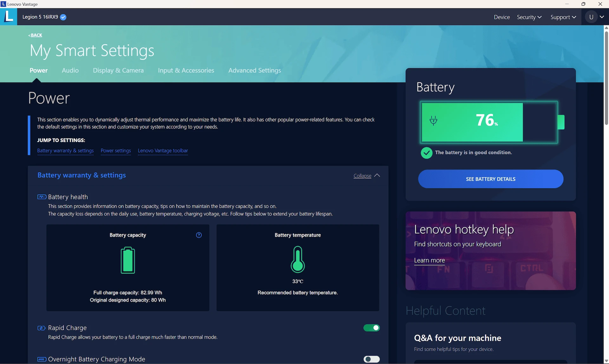
Task: Click the verified checkmark badge beside Legion 5 16IRX9
Action: coord(63,17)
